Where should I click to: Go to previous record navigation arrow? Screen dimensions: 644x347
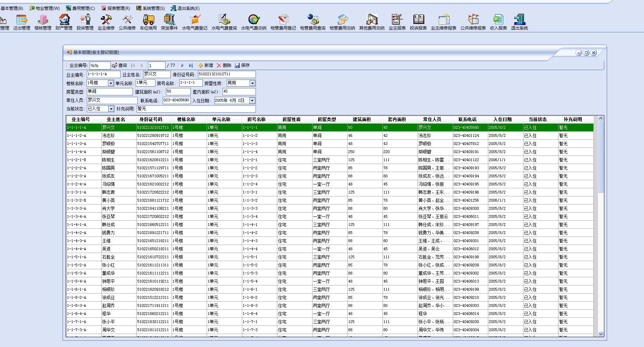[142, 65]
